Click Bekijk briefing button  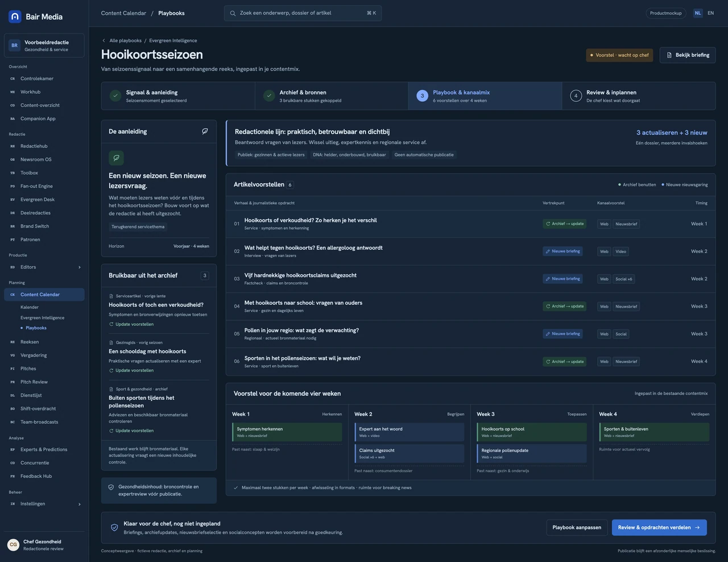(x=688, y=55)
